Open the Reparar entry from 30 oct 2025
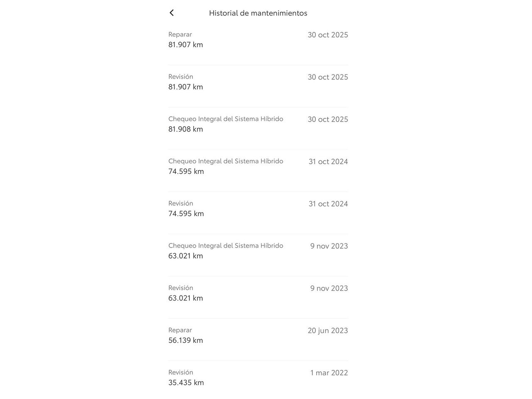This screenshot has height=399, width=532. pyautogui.click(x=258, y=40)
